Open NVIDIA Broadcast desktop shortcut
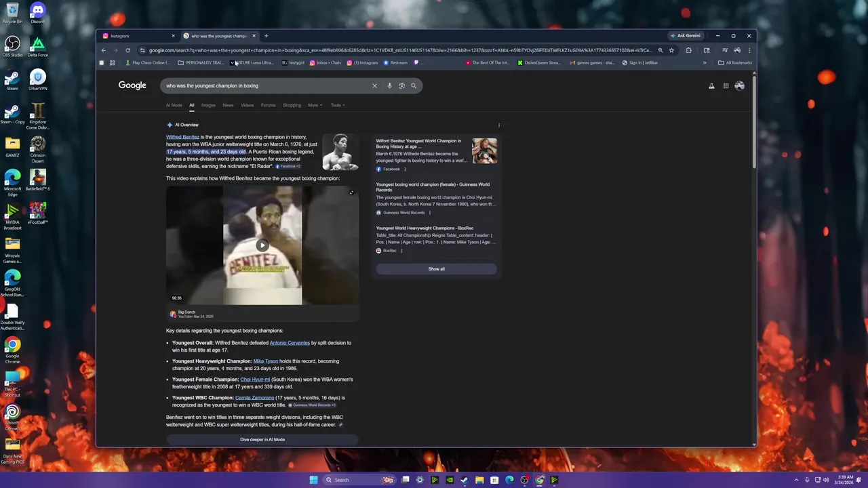 pos(12,216)
